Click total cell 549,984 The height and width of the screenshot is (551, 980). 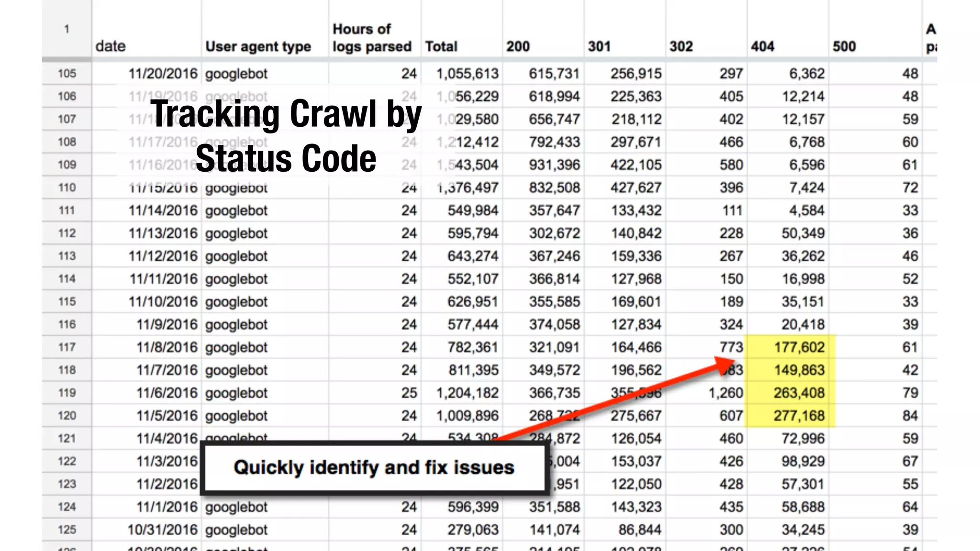click(462, 210)
